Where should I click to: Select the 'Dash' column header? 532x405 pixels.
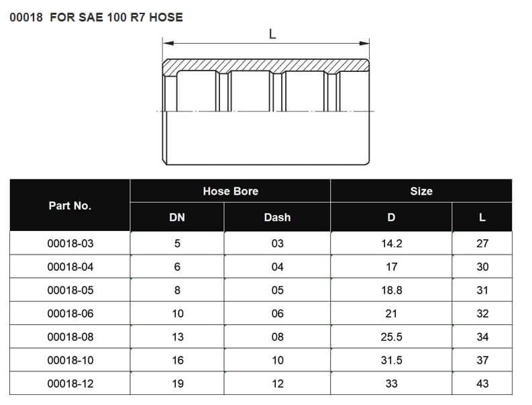coord(277,218)
